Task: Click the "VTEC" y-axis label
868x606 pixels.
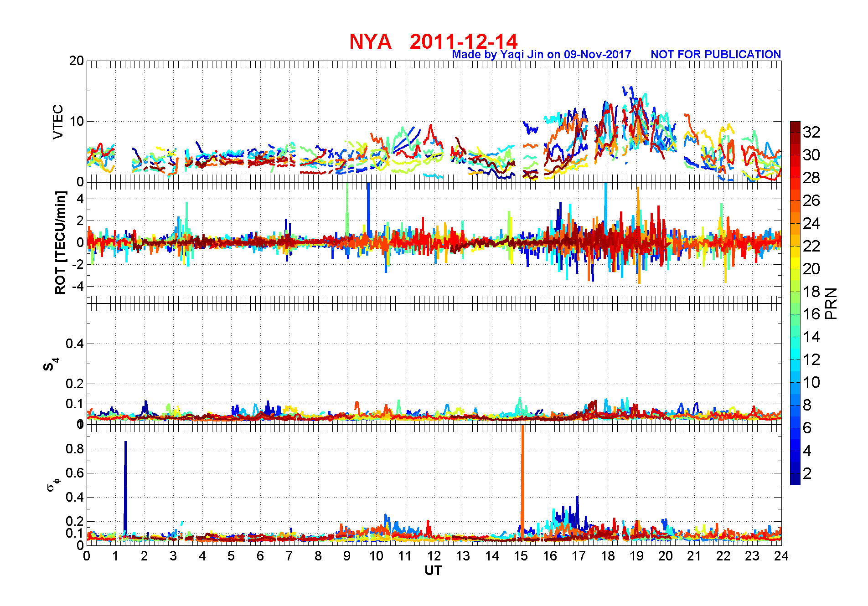Action: tap(58, 122)
